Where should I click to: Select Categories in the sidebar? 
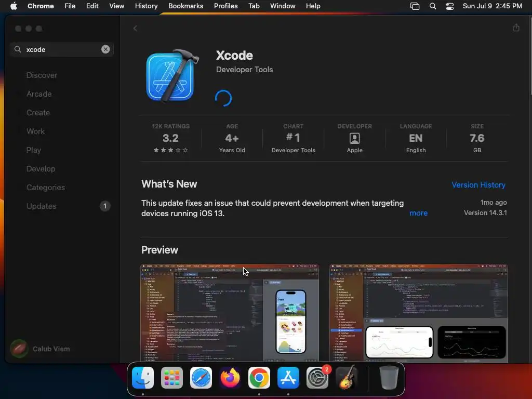pos(46,187)
